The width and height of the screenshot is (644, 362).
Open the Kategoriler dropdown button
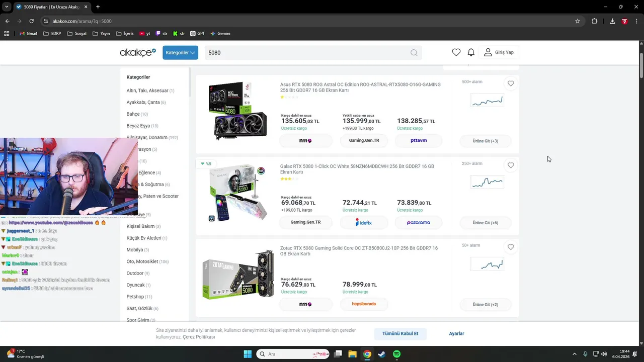tap(180, 52)
